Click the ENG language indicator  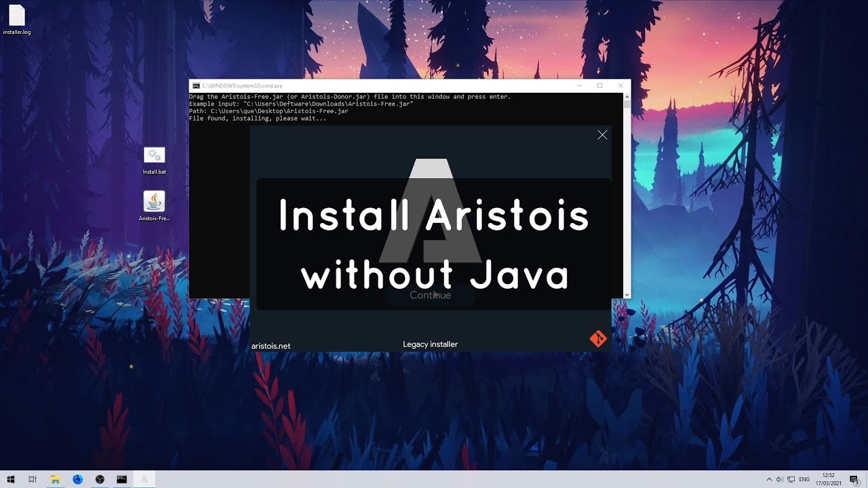(x=804, y=479)
